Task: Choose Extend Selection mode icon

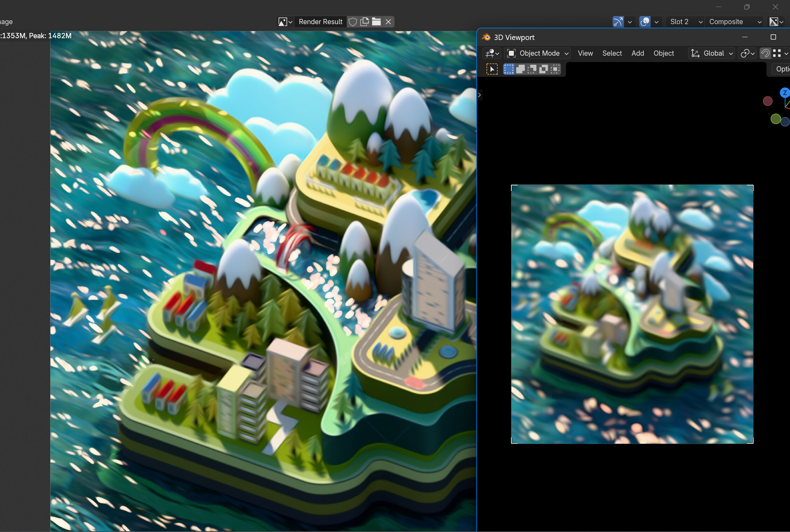Action: (520, 69)
